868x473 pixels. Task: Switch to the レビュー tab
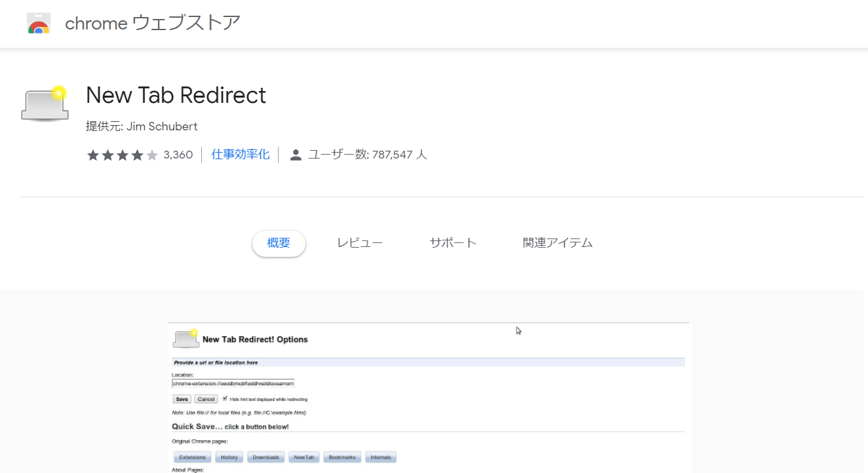[360, 243]
